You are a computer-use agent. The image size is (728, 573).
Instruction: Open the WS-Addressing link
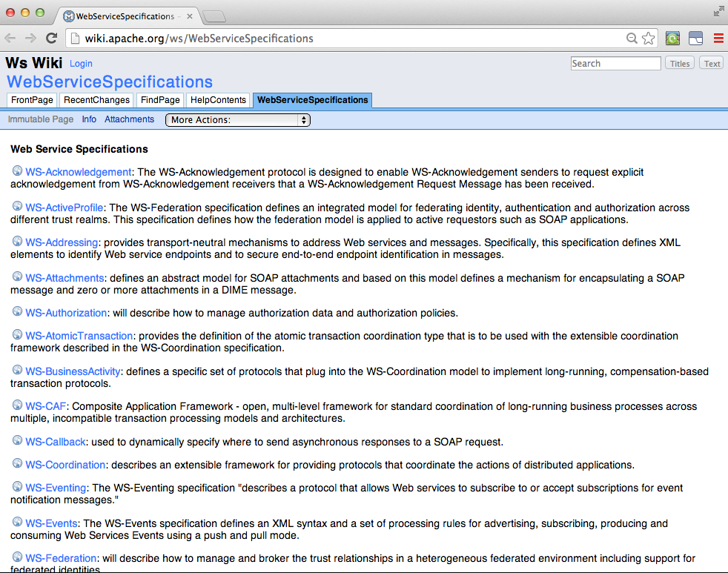click(62, 242)
